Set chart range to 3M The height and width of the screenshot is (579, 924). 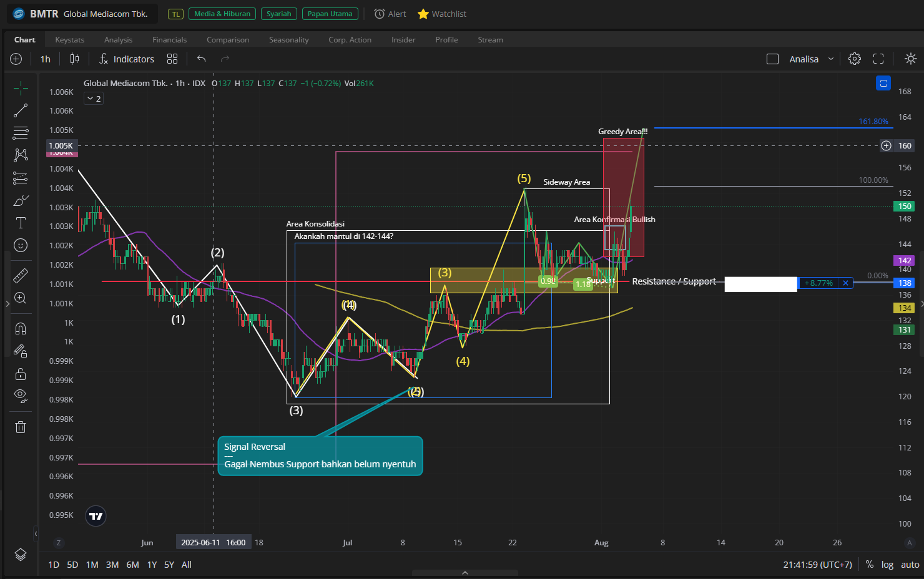click(x=112, y=565)
